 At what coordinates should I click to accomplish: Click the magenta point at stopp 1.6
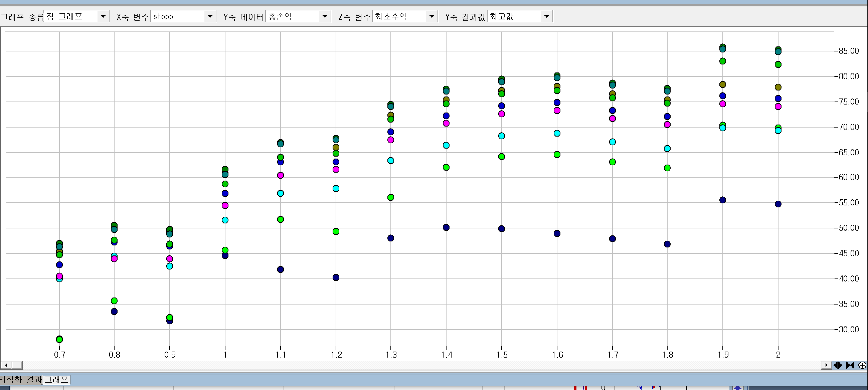tap(557, 111)
